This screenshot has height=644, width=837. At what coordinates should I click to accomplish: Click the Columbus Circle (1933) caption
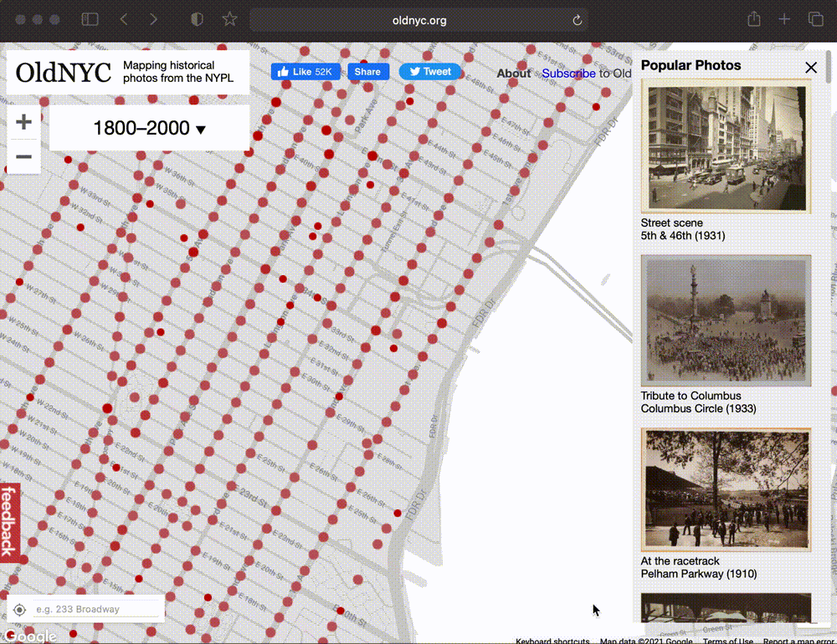coord(698,409)
